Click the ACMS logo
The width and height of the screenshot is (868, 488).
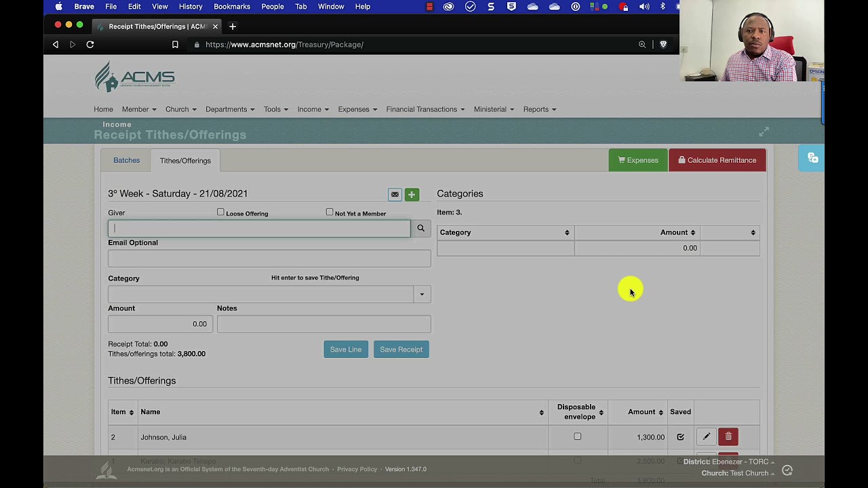pyautogui.click(x=134, y=77)
